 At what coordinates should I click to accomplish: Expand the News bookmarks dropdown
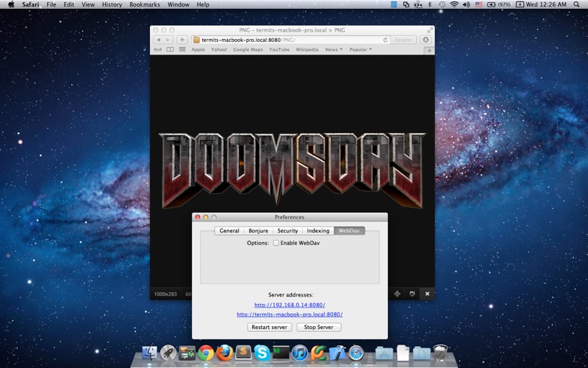click(x=334, y=49)
